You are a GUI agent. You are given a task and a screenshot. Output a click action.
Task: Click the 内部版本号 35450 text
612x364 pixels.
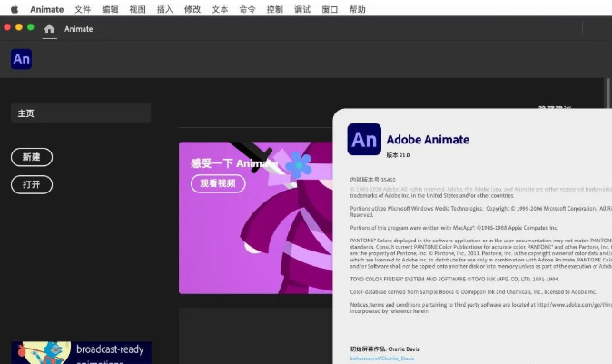[373, 180]
